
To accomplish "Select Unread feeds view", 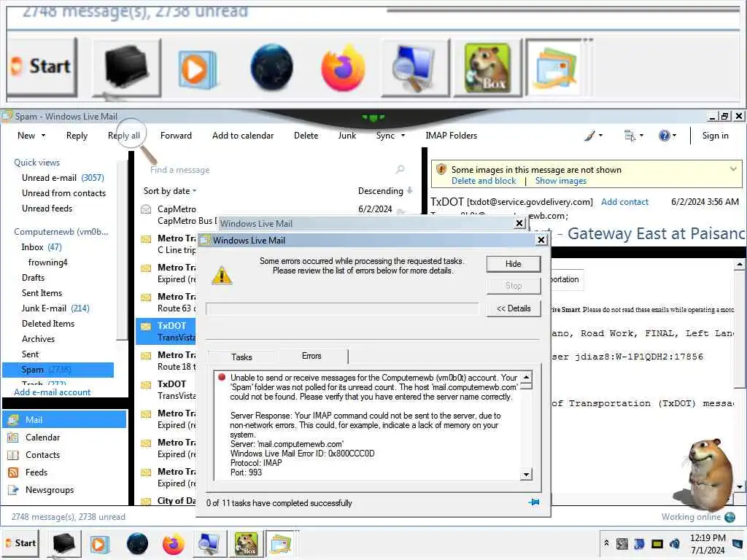I will point(47,208).
